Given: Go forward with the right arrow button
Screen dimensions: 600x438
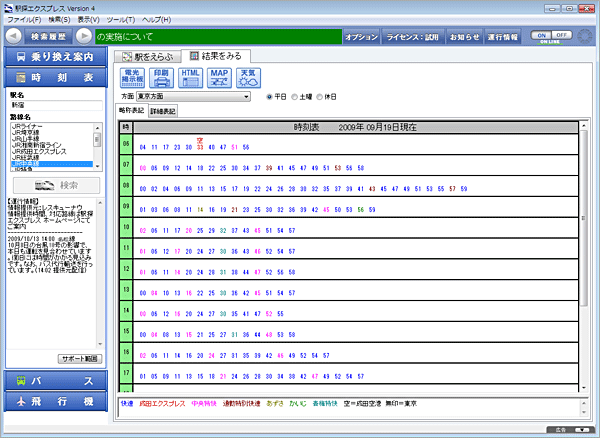Looking at the screenshot, I should 84,36.
